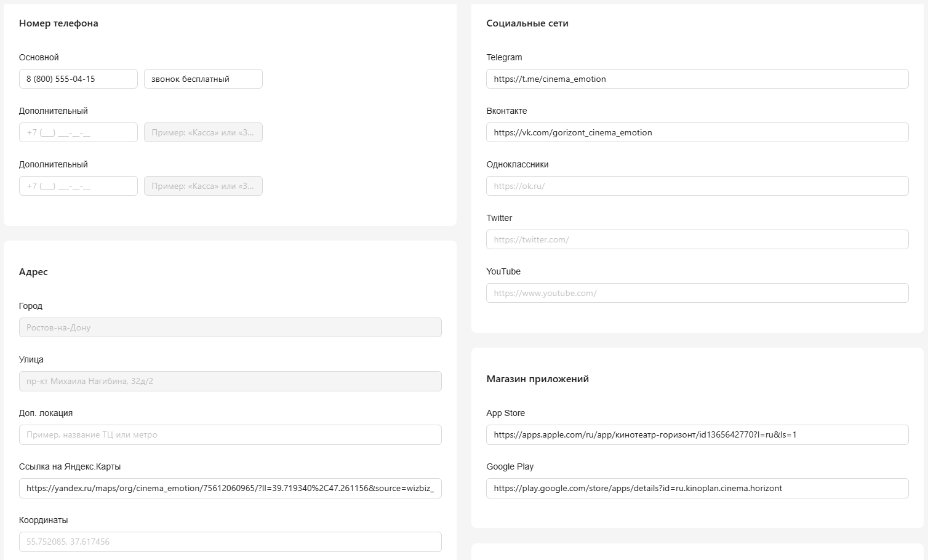The width and height of the screenshot is (928, 560).
Task: Focus the Координаты input field
Action: point(230,542)
